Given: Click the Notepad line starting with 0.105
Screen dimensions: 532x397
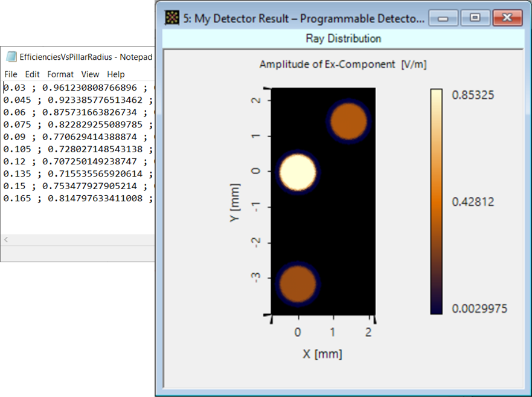Looking at the screenshot, I should click(x=79, y=149).
